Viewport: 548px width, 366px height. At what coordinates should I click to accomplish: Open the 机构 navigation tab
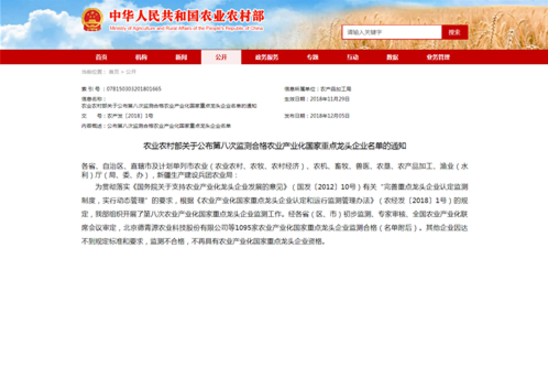(141, 57)
